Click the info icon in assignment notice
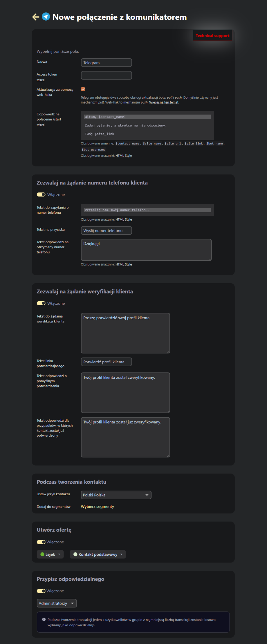This screenshot has height=644, width=267. [x=44, y=619]
